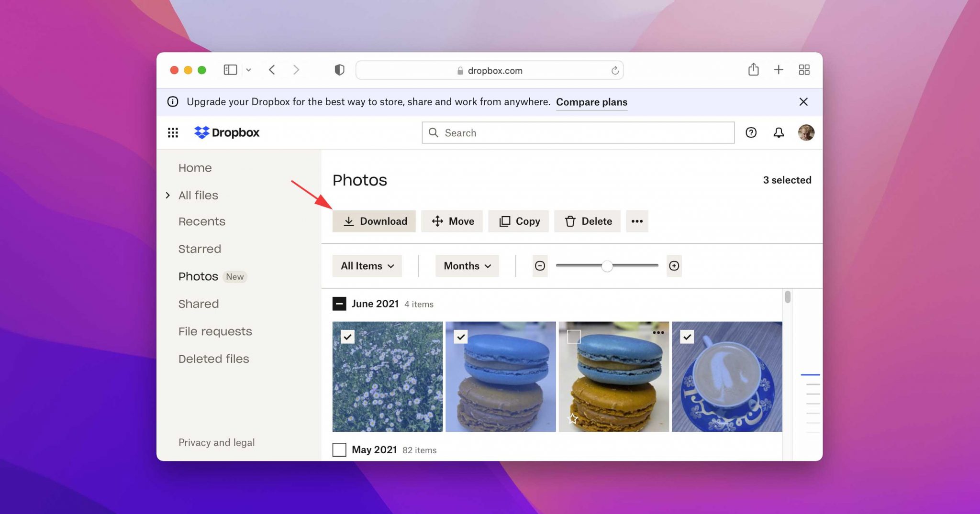
Task: Click the photo list vertical scrollbar
Action: click(x=788, y=296)
